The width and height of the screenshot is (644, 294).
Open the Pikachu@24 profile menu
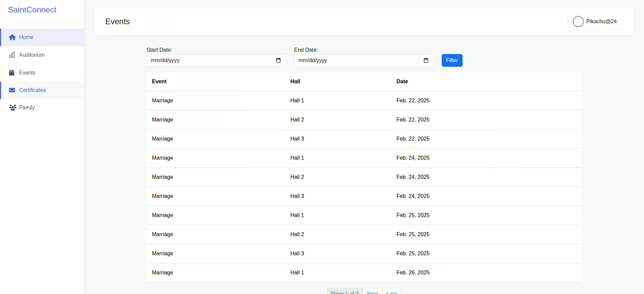click(595, 22)
